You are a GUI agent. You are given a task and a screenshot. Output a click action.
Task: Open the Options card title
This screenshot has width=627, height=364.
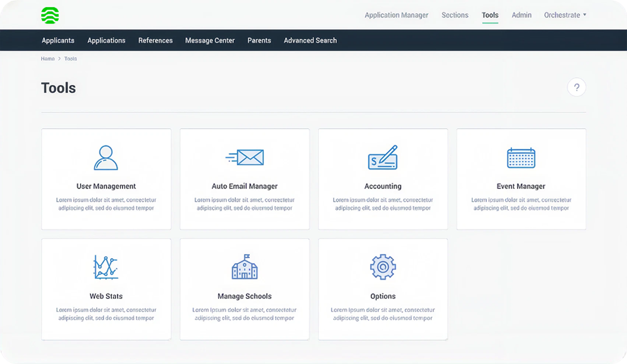coord(383,296)
